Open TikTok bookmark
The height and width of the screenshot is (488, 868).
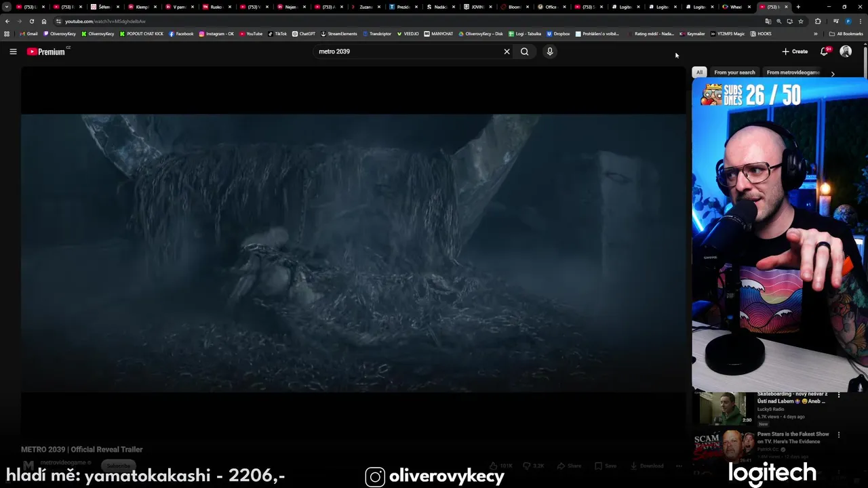click(277, 33)
